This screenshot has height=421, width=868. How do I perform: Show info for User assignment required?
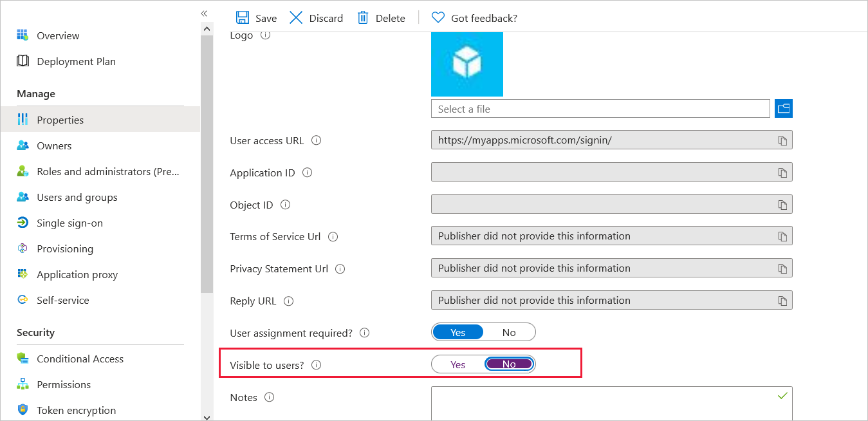click(x=364, y=333)
